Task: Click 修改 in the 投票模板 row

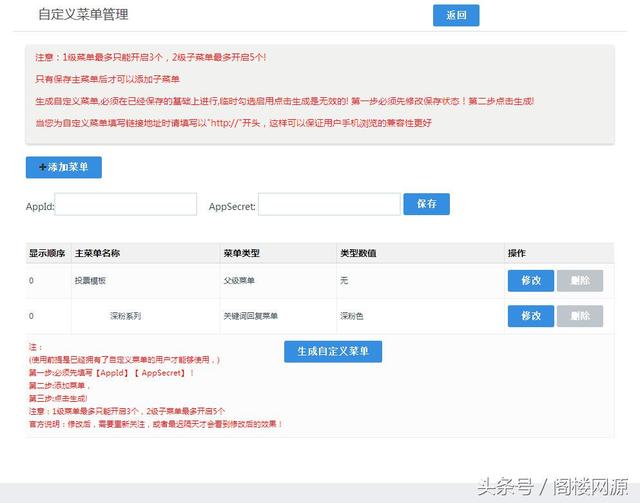Action: (x=531, y=281)
